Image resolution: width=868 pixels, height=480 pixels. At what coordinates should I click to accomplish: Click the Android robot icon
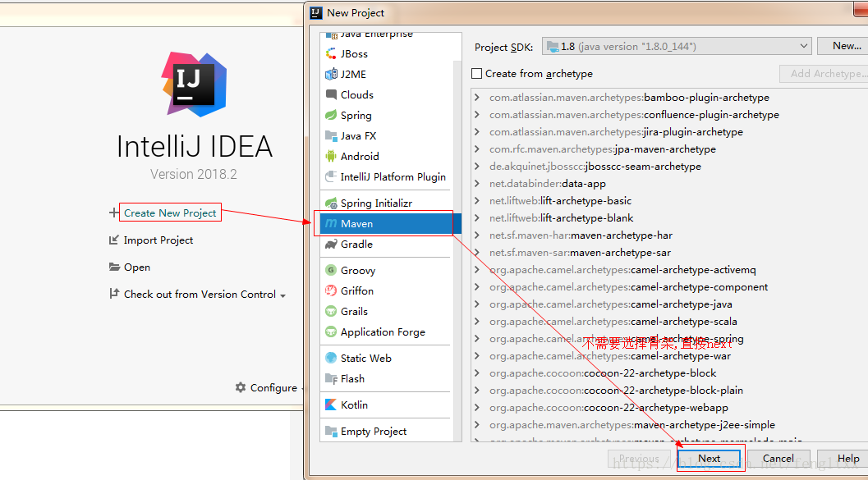click(x=331, y=156)
